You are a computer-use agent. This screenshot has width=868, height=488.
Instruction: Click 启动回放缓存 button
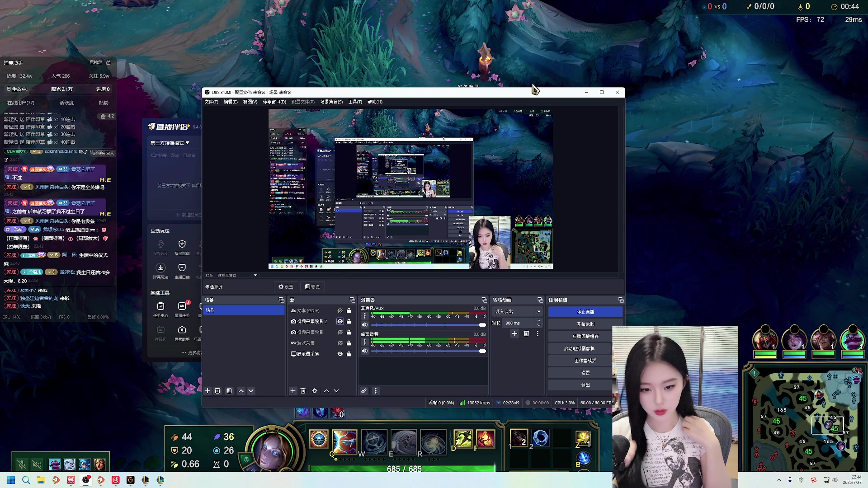coord(585,337)
